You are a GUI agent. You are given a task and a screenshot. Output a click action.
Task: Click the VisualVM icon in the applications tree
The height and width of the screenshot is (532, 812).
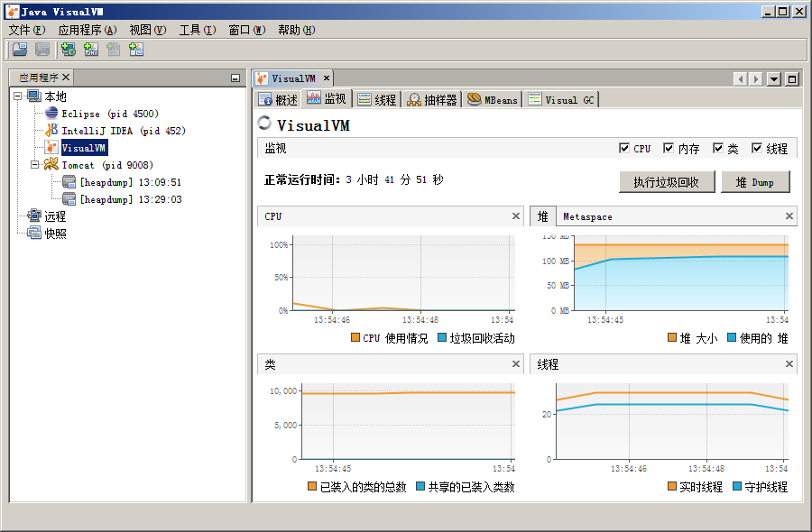point(51,148)
